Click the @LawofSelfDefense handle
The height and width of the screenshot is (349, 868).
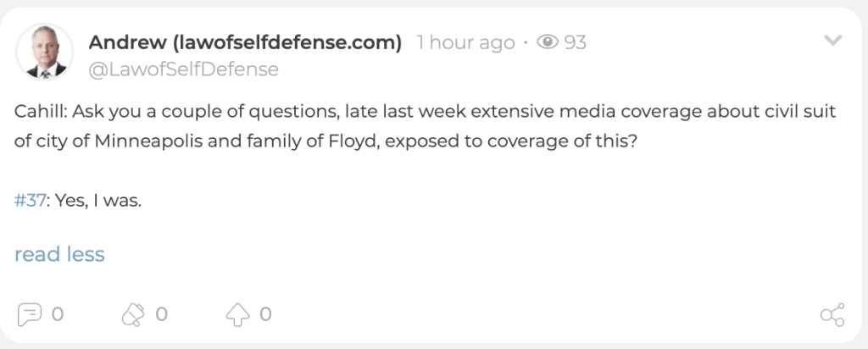click(183, 69)
